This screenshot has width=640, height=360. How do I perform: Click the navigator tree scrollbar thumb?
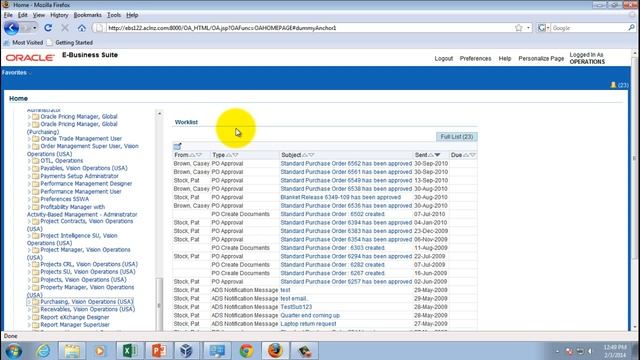[x=159, y=304]
